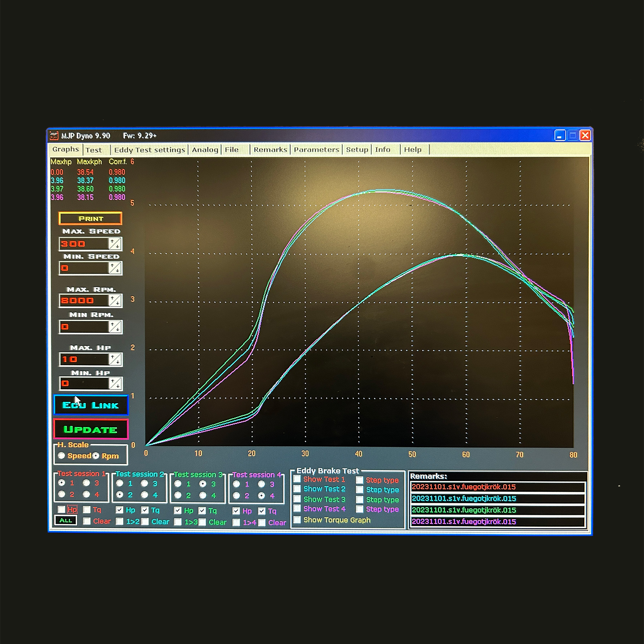
Task: Click the green Update button
Action: 91,429
